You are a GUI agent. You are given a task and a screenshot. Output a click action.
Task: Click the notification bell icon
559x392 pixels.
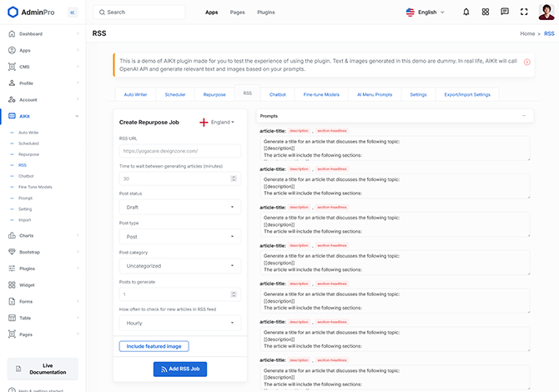(466, 13)
